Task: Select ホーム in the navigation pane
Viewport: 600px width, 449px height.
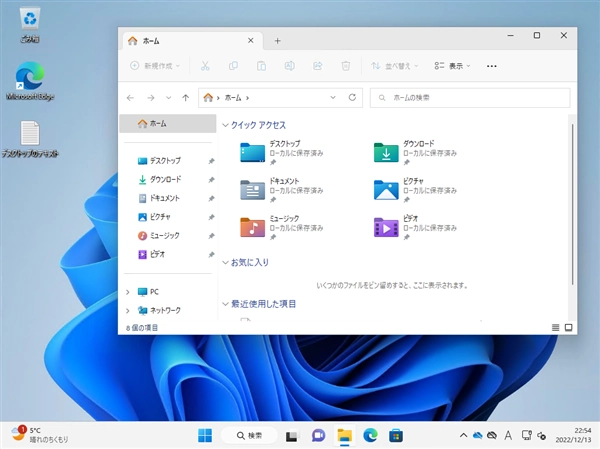Action: [168, 124]
